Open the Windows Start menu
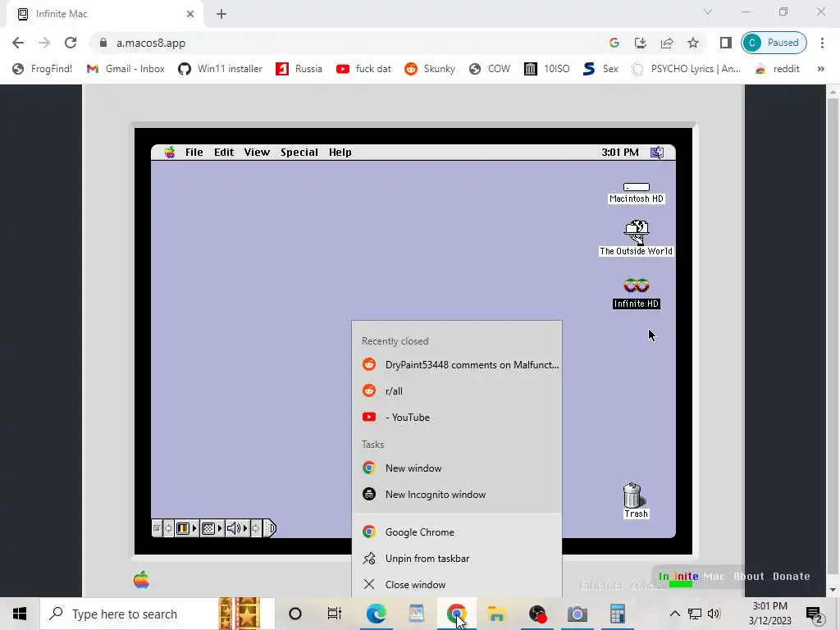 [x=20, y=614]
